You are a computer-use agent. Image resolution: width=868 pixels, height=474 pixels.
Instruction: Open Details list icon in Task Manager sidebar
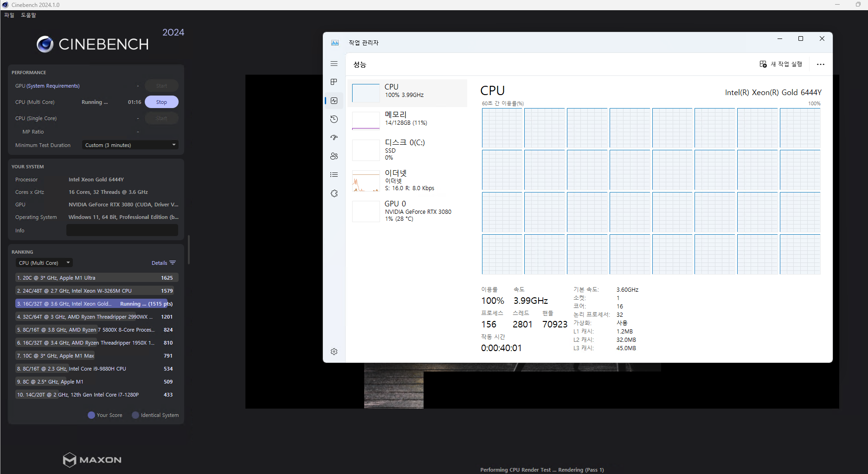point(334,175)
